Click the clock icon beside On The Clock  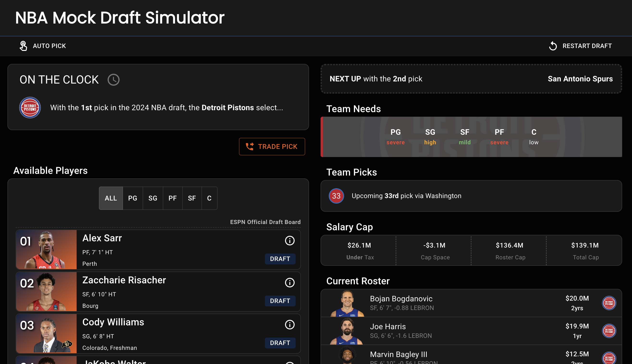click(x=114, y=80)
